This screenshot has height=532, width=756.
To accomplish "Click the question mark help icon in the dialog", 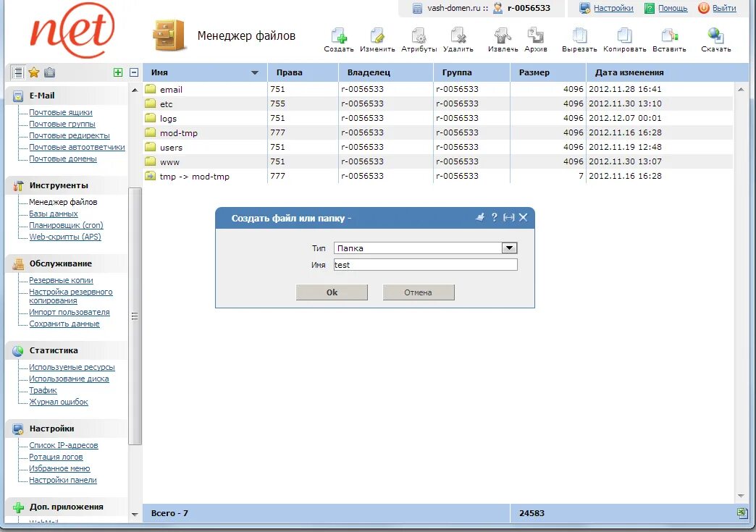I will 494,217.
